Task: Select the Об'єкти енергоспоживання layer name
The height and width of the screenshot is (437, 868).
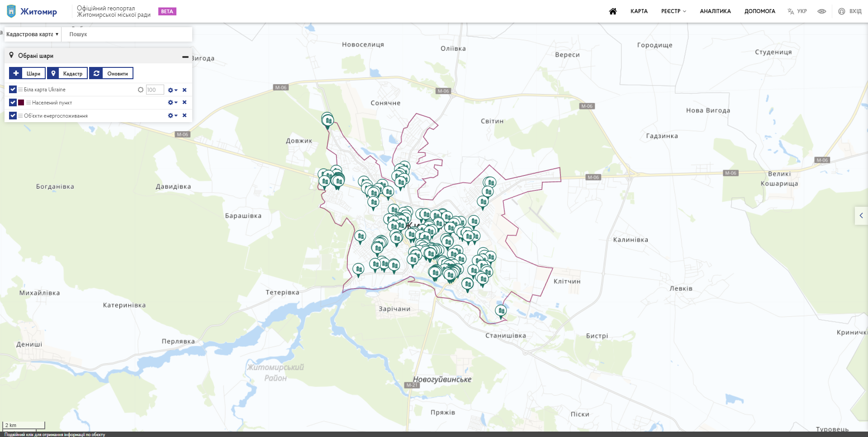Action: tap(56, 116)
